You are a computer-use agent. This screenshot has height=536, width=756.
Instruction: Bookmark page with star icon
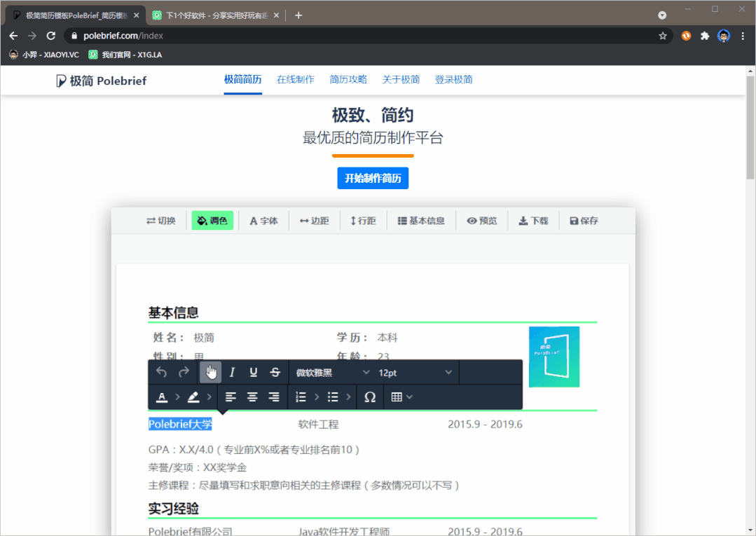[663, 36]
